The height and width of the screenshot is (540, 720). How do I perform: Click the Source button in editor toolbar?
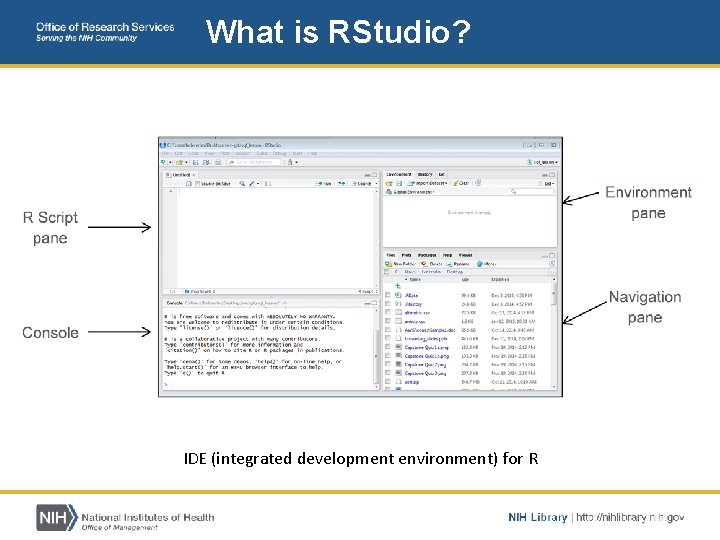[362, 184]
